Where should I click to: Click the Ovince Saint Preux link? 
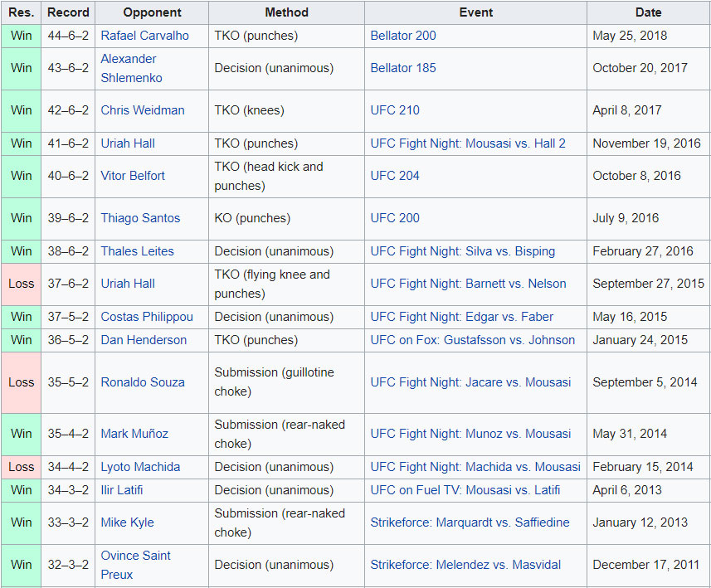135,565
